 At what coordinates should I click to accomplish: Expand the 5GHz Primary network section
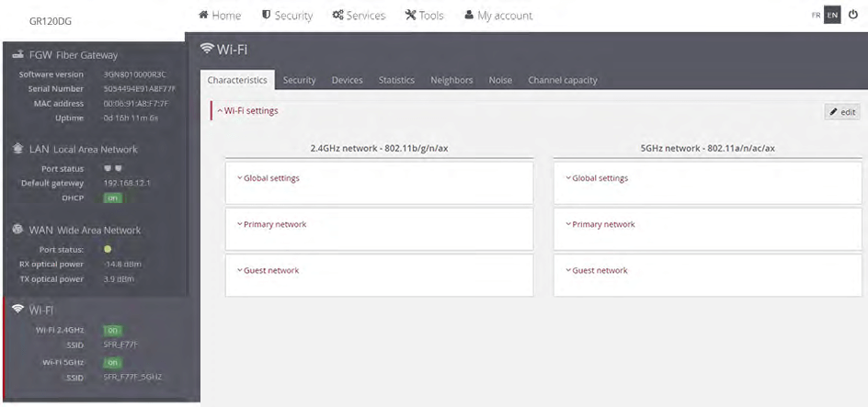[600, 224]
